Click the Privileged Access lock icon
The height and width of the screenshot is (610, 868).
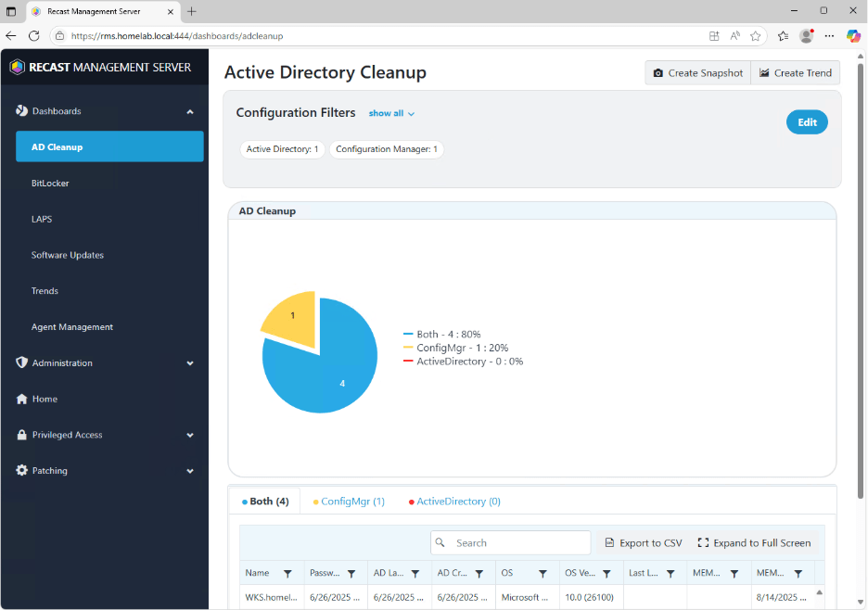[20, 434]
